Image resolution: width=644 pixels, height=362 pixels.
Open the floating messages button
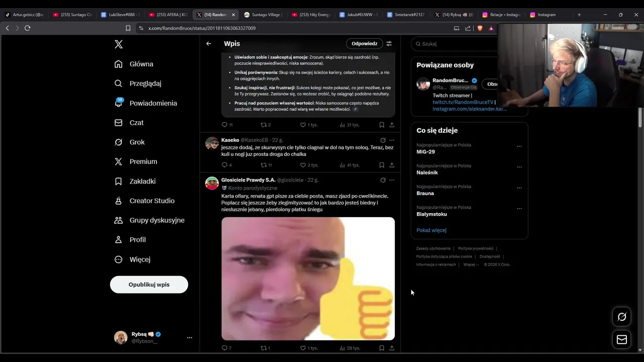coord(622,339)
